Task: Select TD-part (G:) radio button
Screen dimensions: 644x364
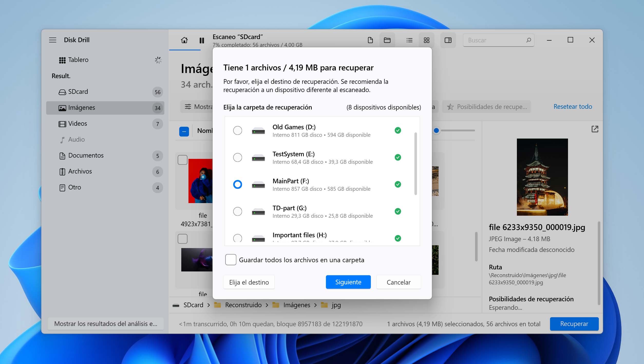Action: [238, 211]
